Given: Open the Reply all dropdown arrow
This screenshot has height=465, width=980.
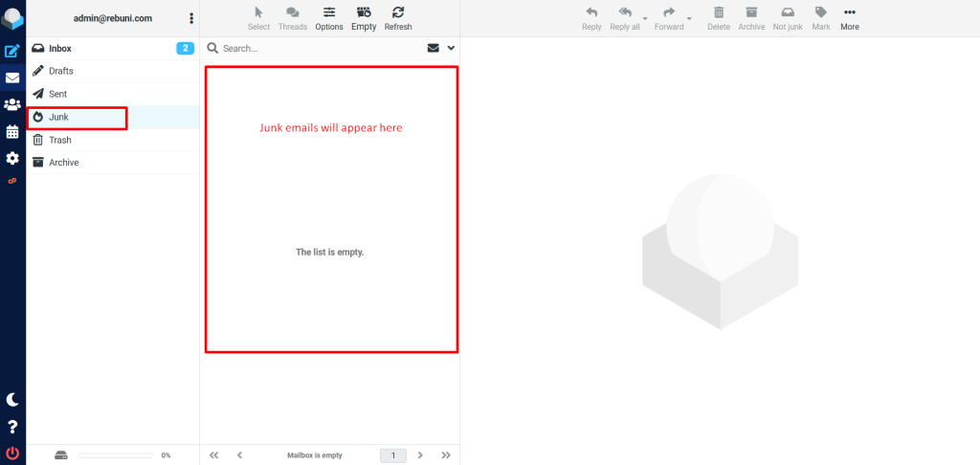Looking at the screenshot, I should (645, 18).
